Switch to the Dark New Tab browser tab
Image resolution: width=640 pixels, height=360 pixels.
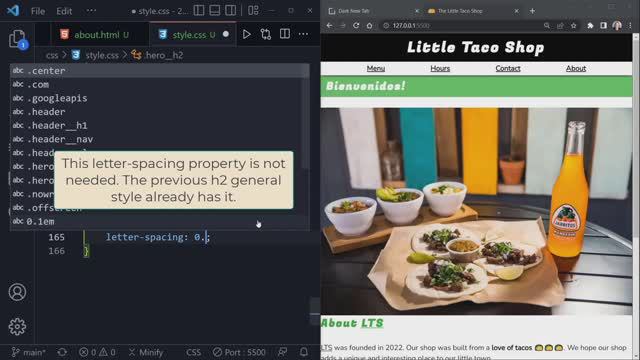[373, 11]
